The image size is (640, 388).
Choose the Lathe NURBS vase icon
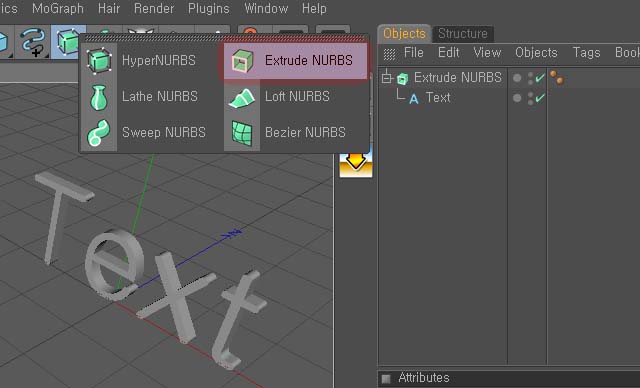[99, 97]
